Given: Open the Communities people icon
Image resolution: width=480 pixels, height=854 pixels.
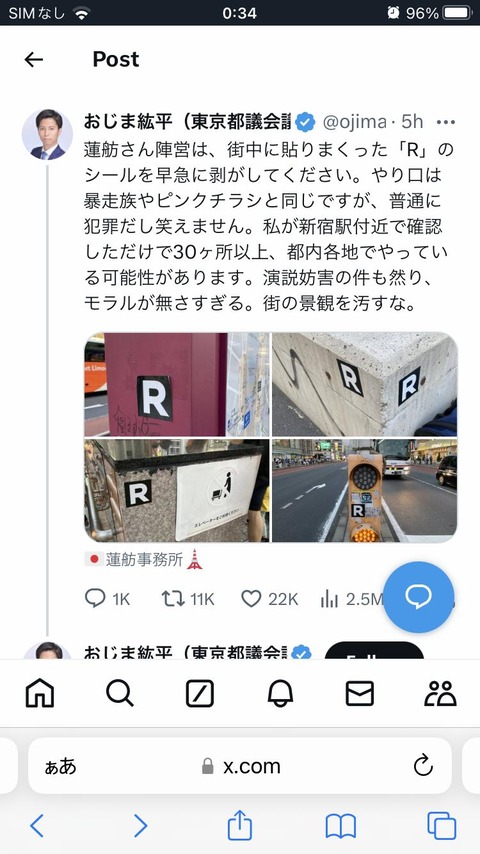Looking at the screenshot, I should pyautogui.click(x=440, y=694).
